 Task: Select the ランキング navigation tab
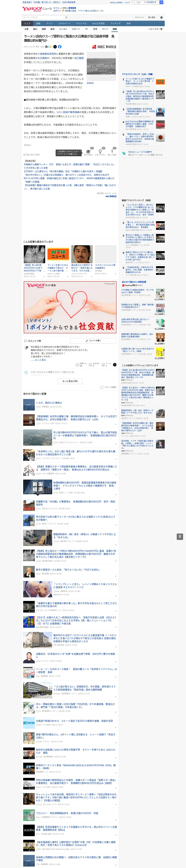click(x=115, y=24)
